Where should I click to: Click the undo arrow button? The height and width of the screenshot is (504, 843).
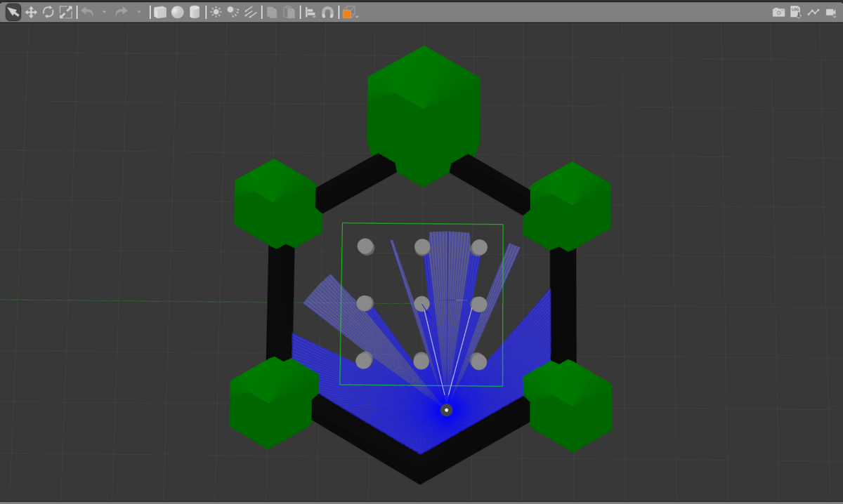click(88, 12)
